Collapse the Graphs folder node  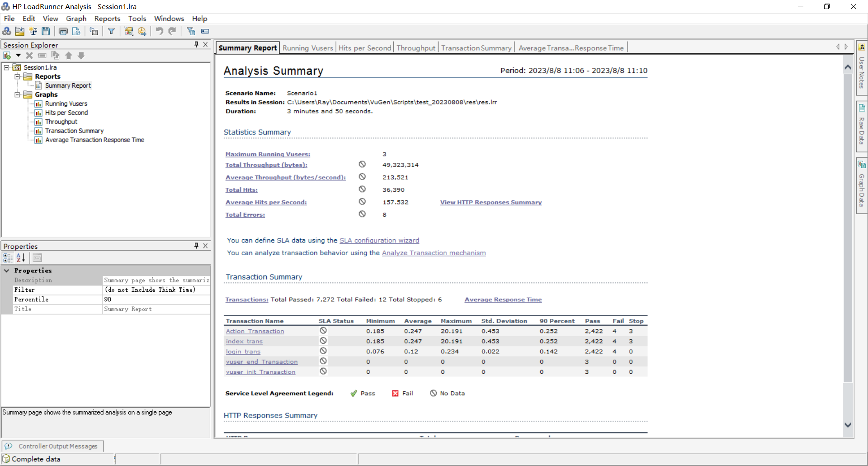click(x=17, y=95)
